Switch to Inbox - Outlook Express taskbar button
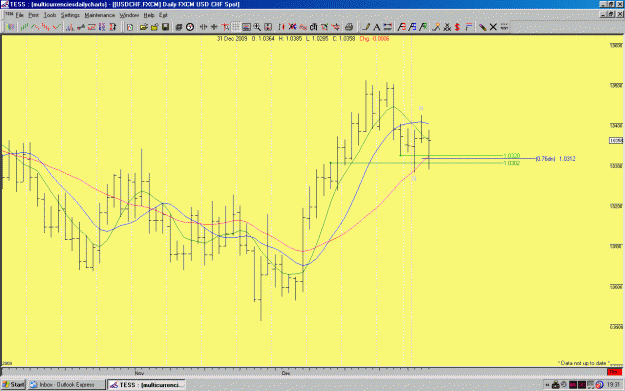Viewport: 625px width, 391px height. coord(66,385)
